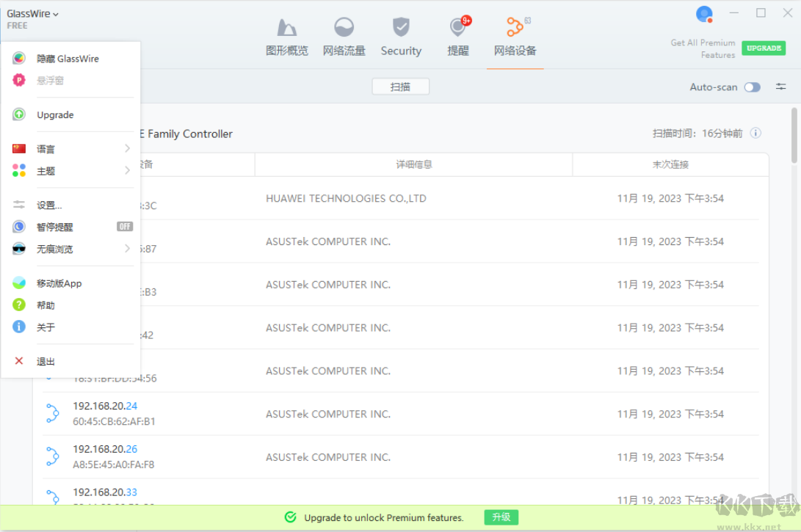
Task: Click the vertical scrollbar thumb
Action: [794, 135]
